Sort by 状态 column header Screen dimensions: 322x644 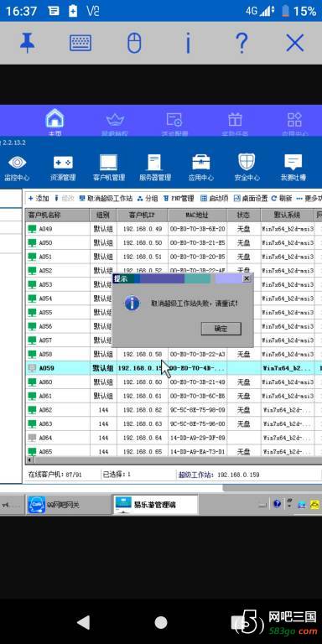[243, 216]
